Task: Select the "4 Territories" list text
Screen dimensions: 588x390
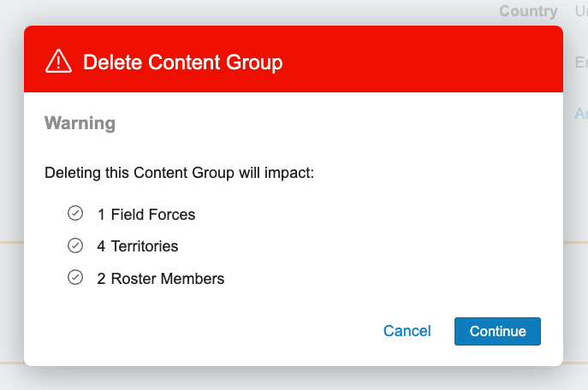Action: pos(138,246)
